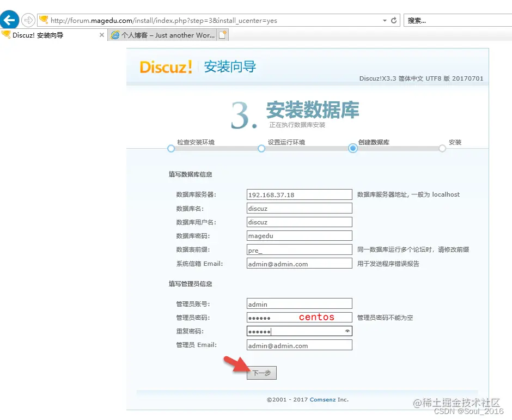Click the 检查安装环境 step circle

[x=171, y=149]
